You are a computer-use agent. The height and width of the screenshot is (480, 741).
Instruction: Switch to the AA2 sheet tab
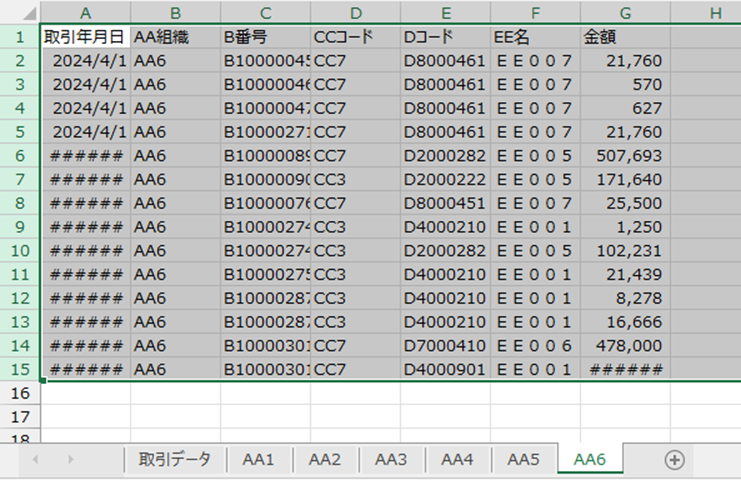[x=325, y=459]
